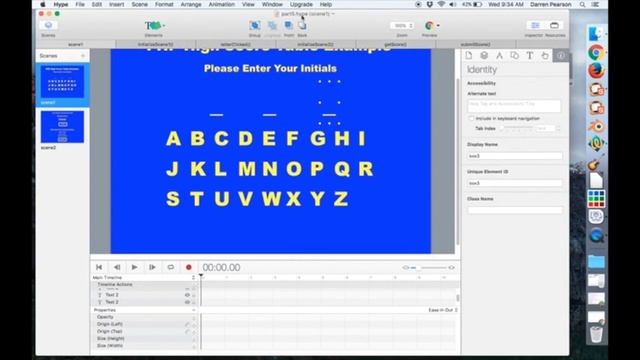Click the Group toolbar icon
This screenshot has height=360, width=640.
(255, 26)
